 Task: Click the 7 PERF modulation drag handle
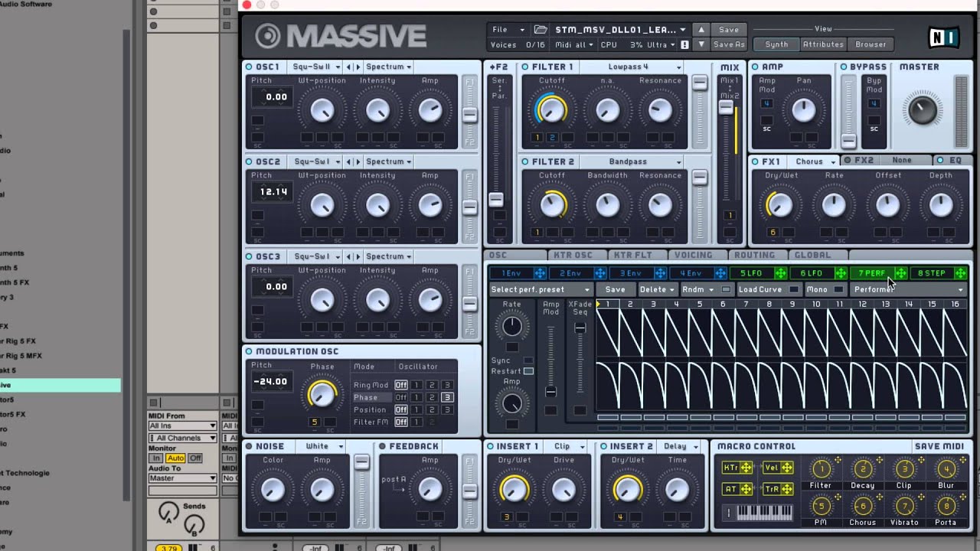tap(900, 273)
